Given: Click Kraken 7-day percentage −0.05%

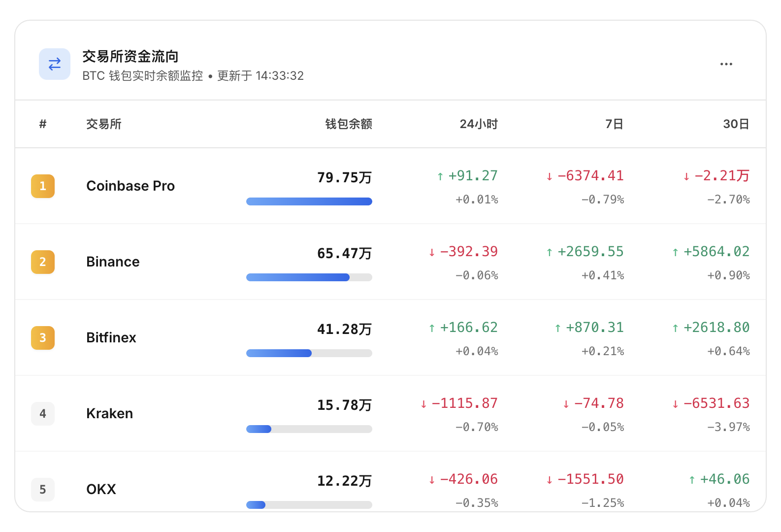Looking at the screenshot, I should click(x=603, y=427).
